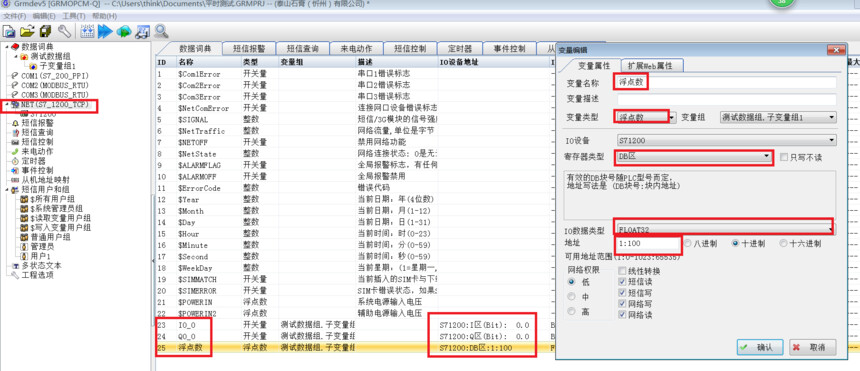
Task: Open the 工具(T) menu
Action: click(74, 16)
